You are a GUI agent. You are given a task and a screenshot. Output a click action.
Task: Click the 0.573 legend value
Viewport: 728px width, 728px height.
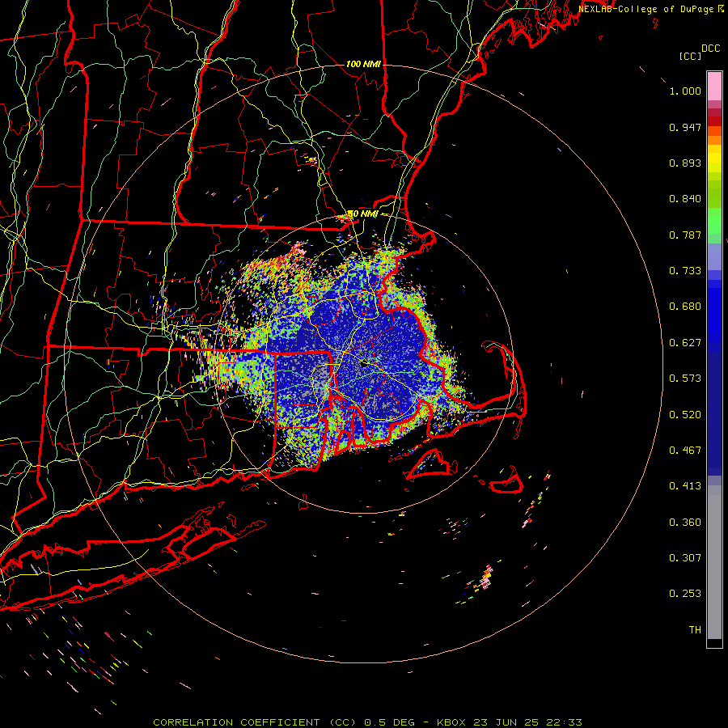coord(685,379)
